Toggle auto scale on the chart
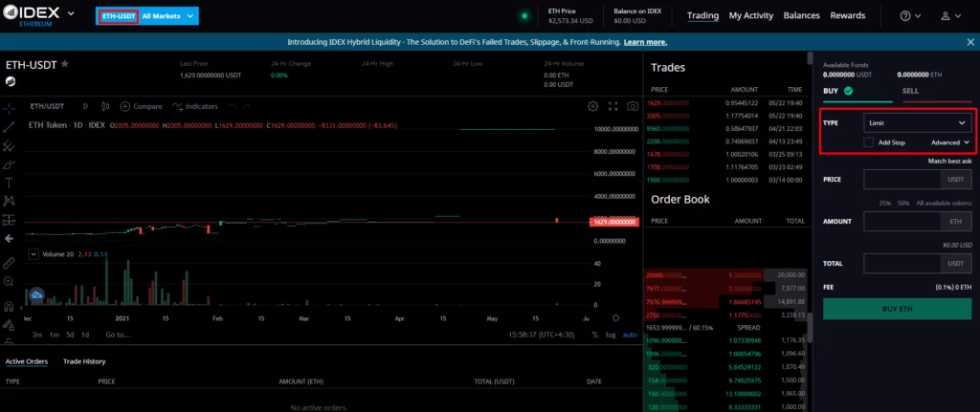Image resolution: width=980 pixels, height=412 pixels. point(630,335)
